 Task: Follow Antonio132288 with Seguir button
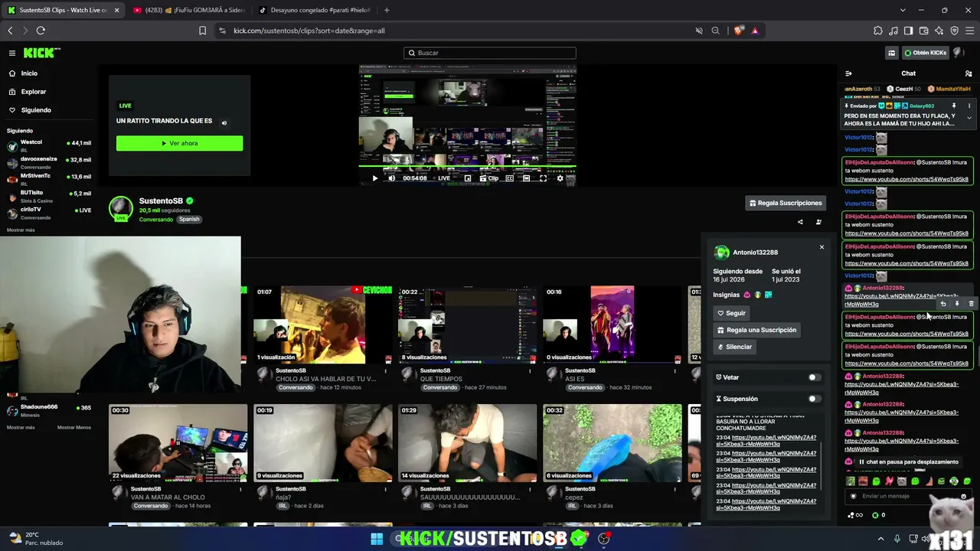[731, 313]
